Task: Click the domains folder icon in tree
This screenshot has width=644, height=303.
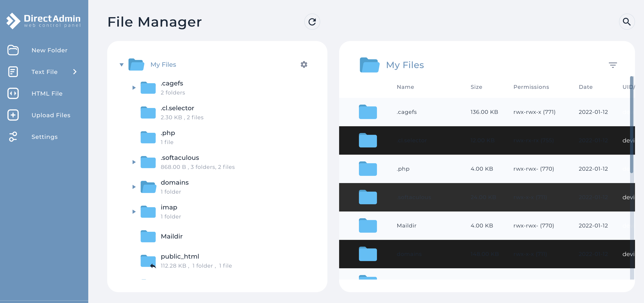Action: coord(148,187)
